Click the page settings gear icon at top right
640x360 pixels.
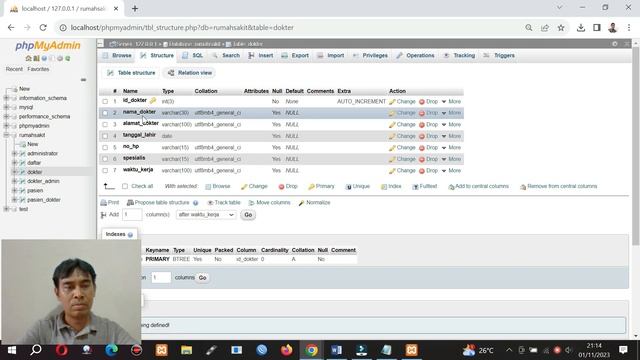pos(615,44)
